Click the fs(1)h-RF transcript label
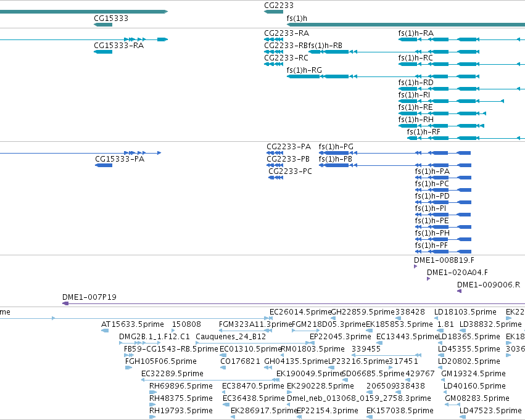The width and height of the screenshot is (525, 420). coord(424,132)
